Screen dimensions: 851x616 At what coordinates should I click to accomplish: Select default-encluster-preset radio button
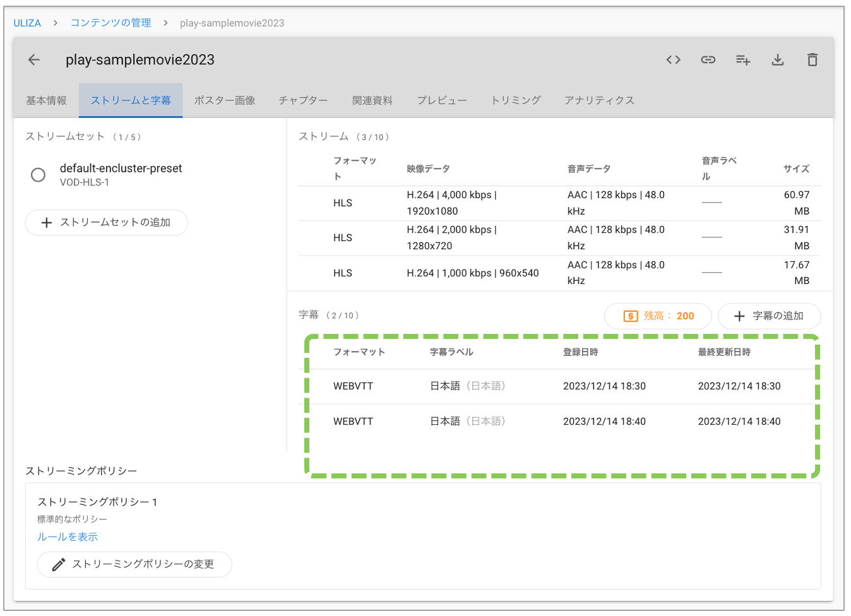coord(38,175)
